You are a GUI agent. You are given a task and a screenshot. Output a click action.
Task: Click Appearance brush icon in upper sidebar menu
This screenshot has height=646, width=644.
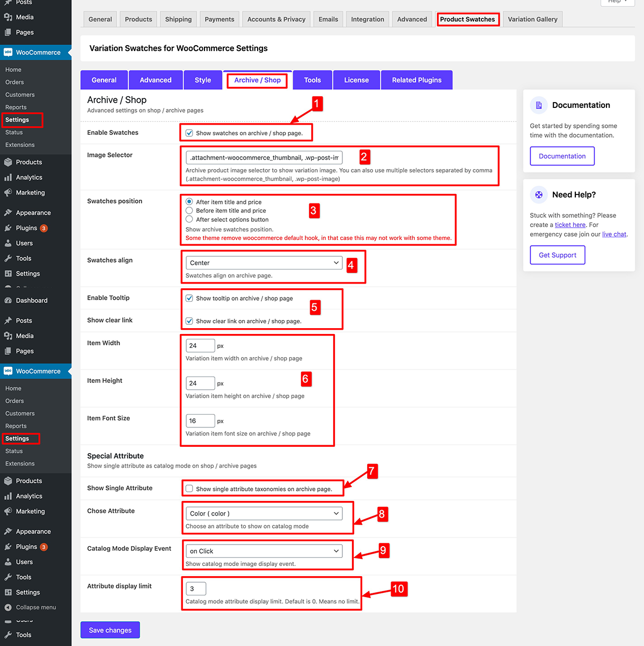pyautogui.click(x=8, y=213)
